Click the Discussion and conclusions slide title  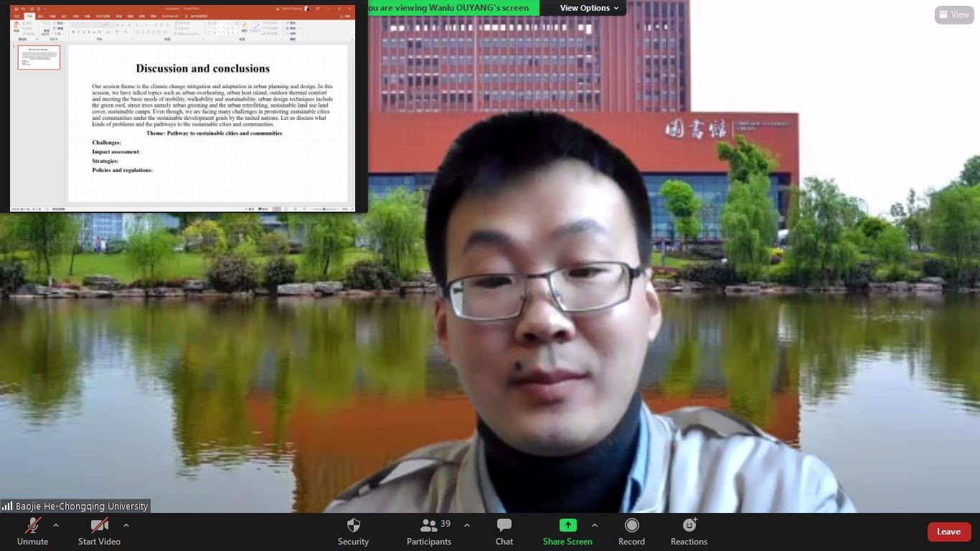[203, 69]
